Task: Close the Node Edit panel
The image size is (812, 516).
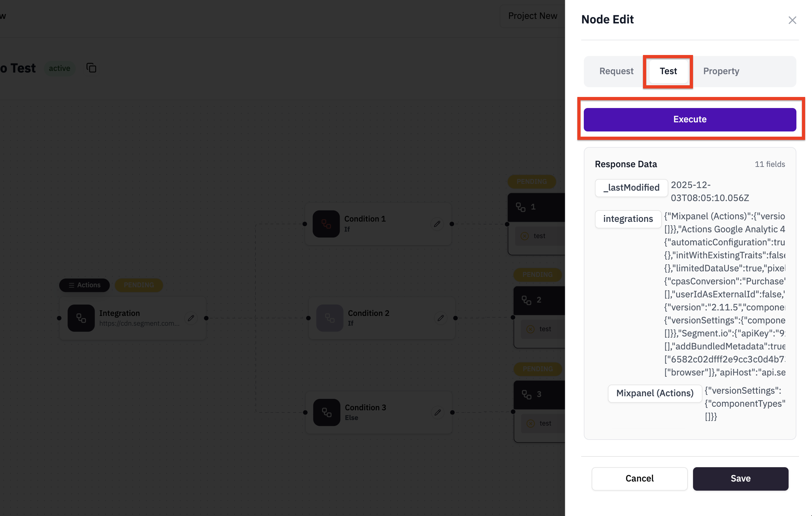Action: (x=792, y=20)
